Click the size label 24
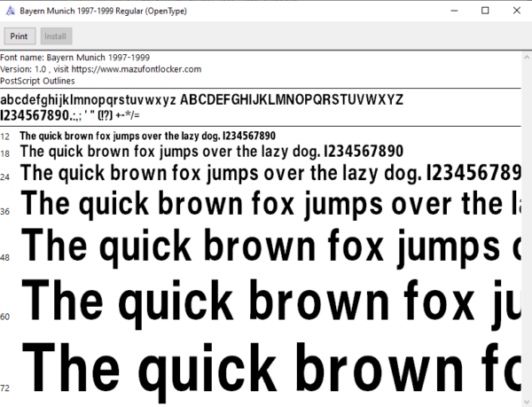 pos(5,177)
